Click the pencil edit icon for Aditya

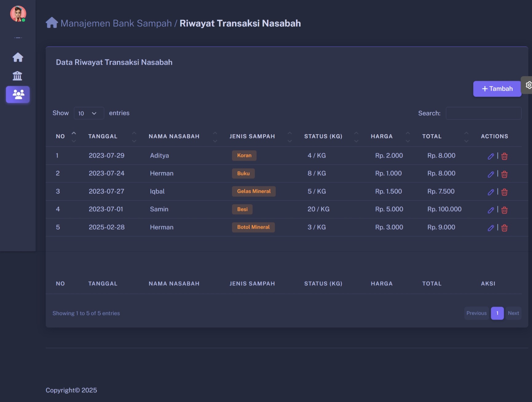[x=491, y=156]
